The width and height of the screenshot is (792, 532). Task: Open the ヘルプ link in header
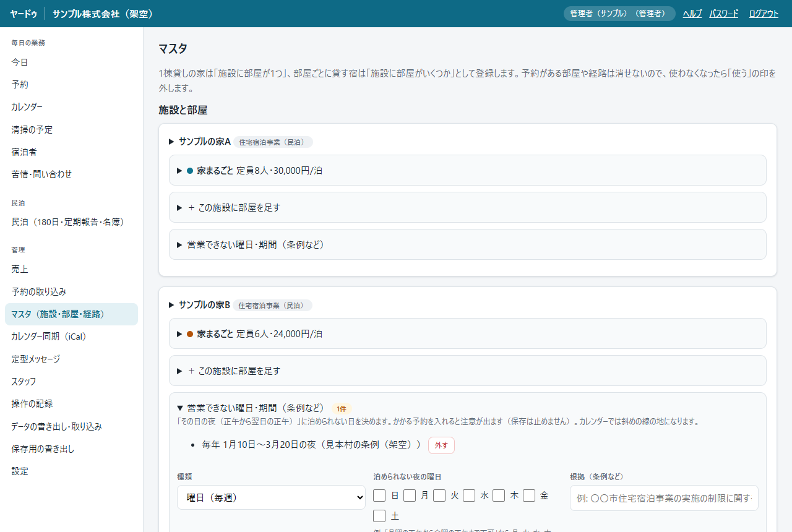click(692, 14)
